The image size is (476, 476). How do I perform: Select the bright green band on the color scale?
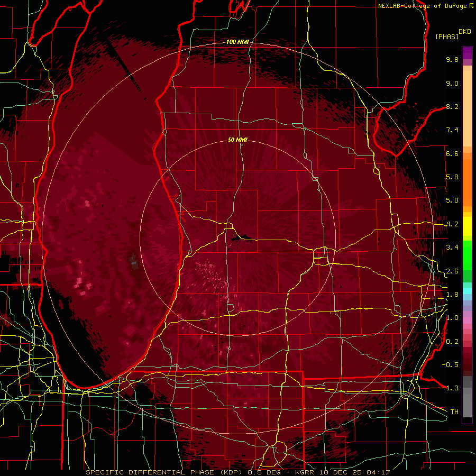tap(467, 255)
